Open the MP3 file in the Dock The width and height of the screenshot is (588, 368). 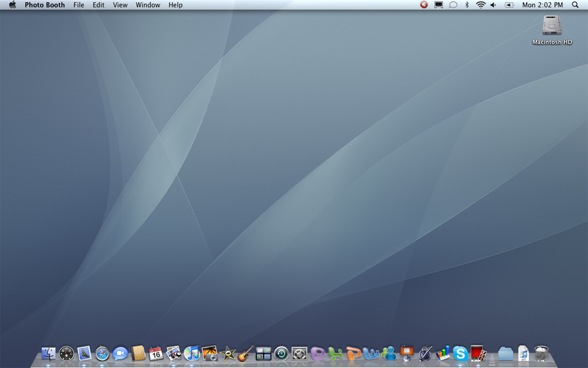click(x=523, y=353)
